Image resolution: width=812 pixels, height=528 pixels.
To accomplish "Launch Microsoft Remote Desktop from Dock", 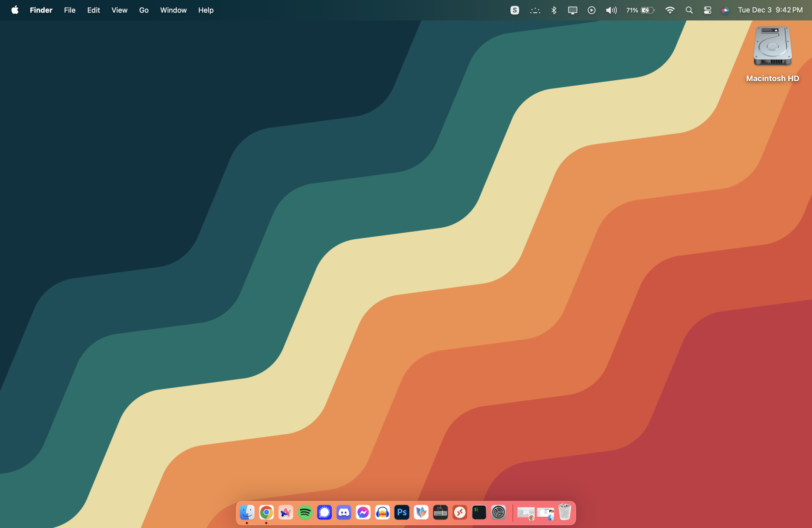I will 460,513.
